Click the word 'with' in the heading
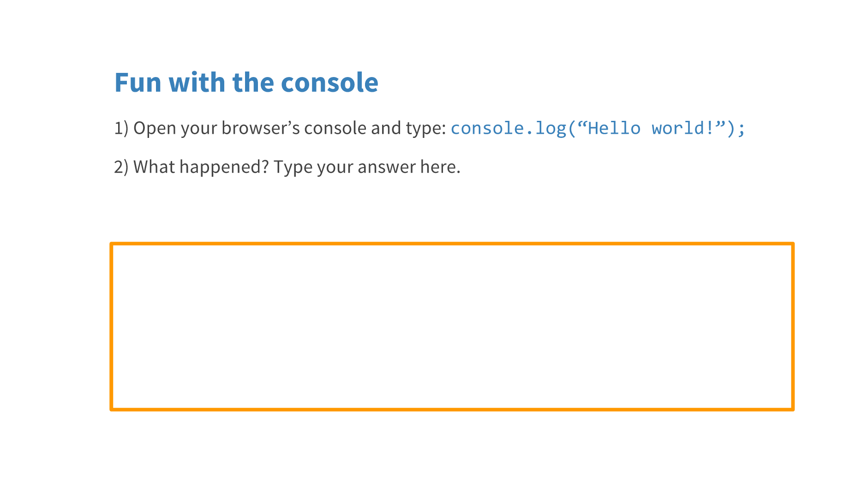The width and height of the screenshot is (868, 488). [197, 83]
